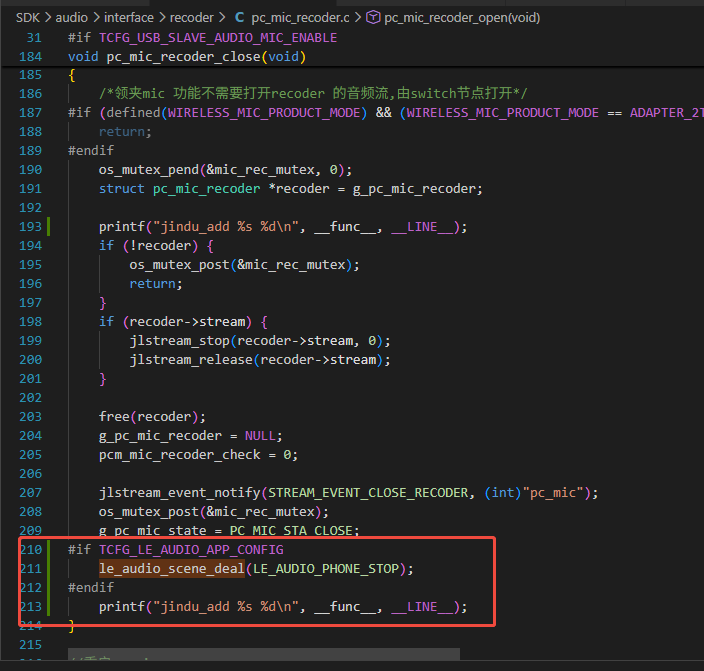
Task: Click os_mutex_post on line 208
Action: [214, 512]
